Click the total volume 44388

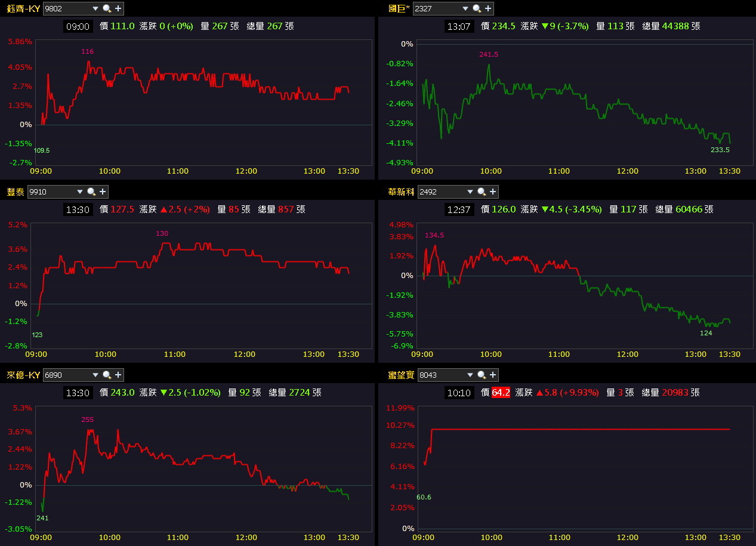click(675, 26)
